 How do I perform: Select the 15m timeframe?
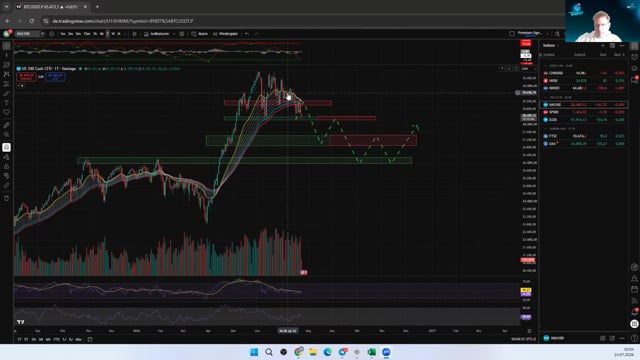click(x=87, y=34)
